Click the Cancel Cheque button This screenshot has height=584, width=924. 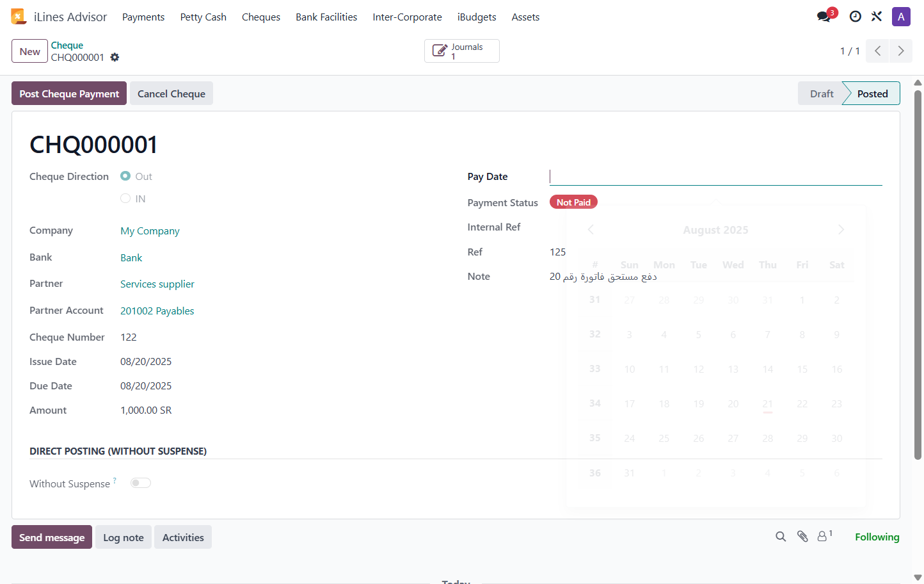(x=171, y=93)
